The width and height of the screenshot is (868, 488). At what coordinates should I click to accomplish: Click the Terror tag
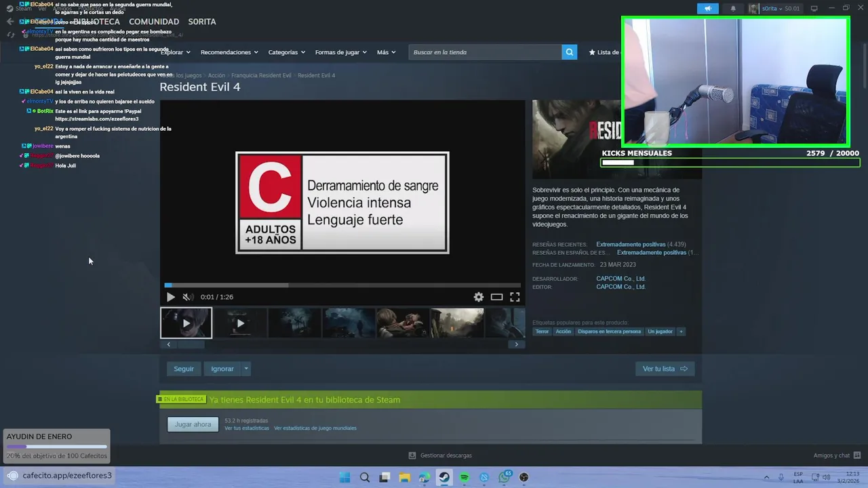pos(542,331)
